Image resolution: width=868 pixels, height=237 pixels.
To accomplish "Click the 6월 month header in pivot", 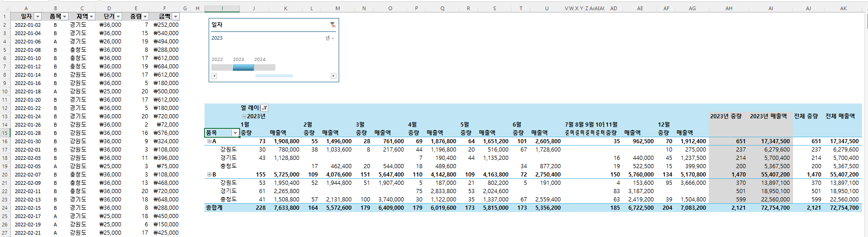I will point(517,125).
